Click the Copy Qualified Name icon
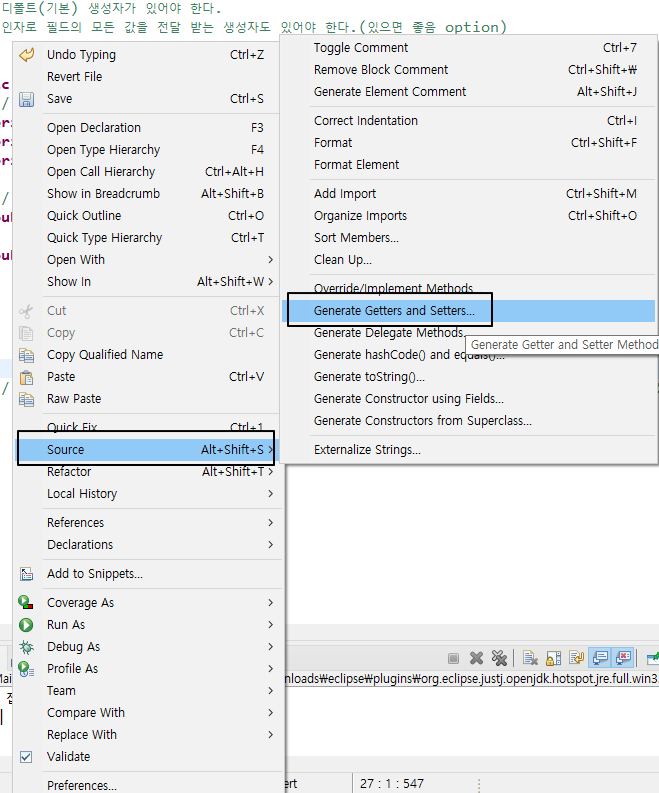The image size is (659, 793). [x=26, y=355]
